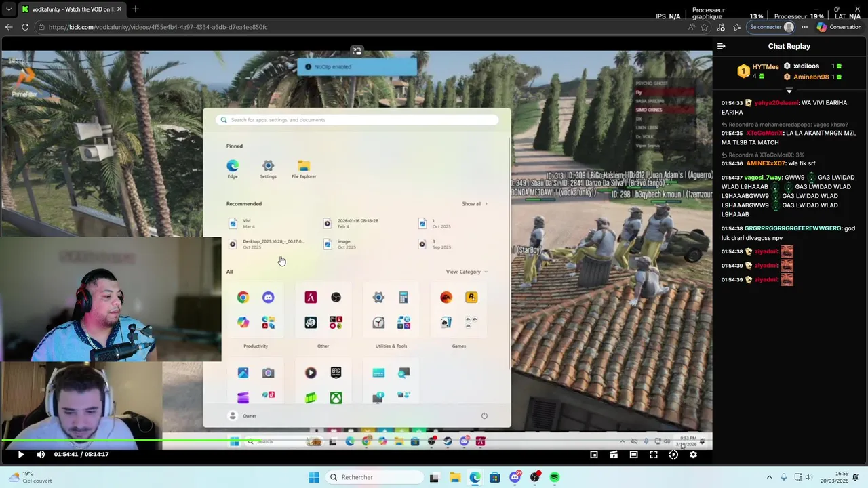Jump to reply to XToGoMoriX 3% message
868x488 pixels.
(x=763, y=155)
